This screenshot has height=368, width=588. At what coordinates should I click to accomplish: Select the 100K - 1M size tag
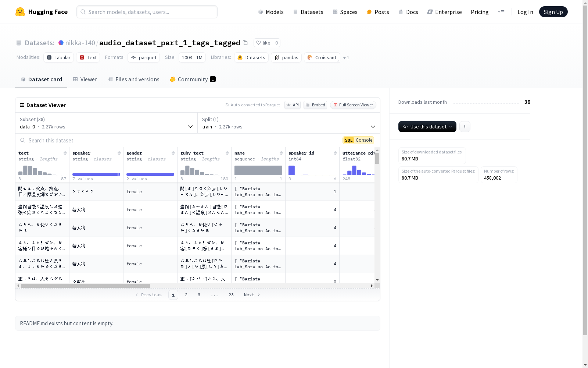point(192,57)
